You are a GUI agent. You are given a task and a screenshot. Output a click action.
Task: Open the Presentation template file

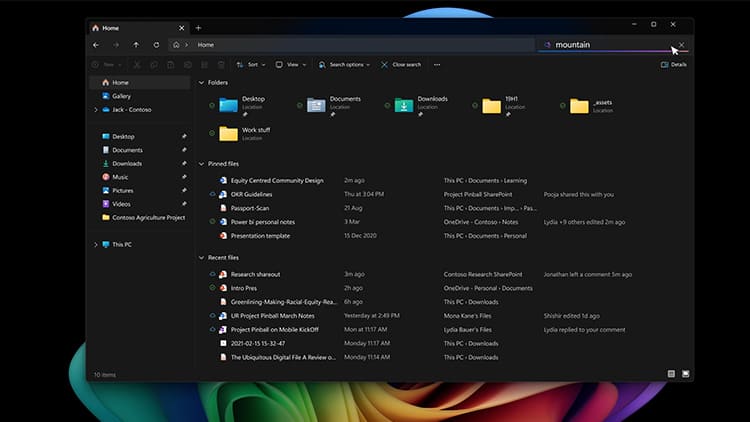(x=260, y=236)
